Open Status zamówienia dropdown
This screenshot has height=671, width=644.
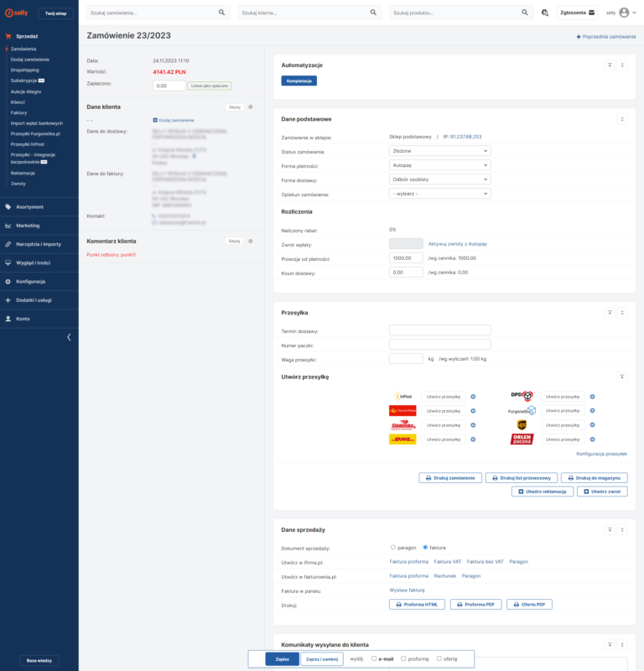[x=439, y=151]
